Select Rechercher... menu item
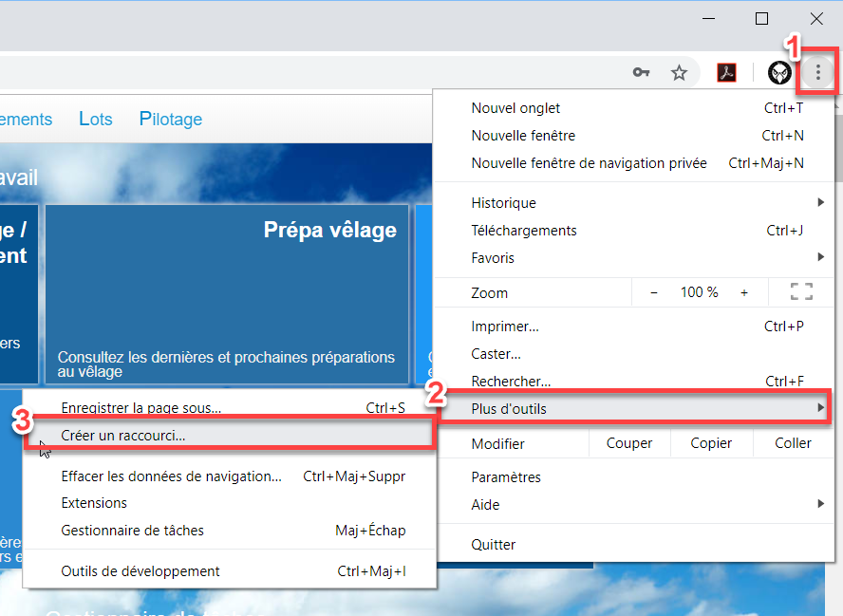 pos(633,382)
